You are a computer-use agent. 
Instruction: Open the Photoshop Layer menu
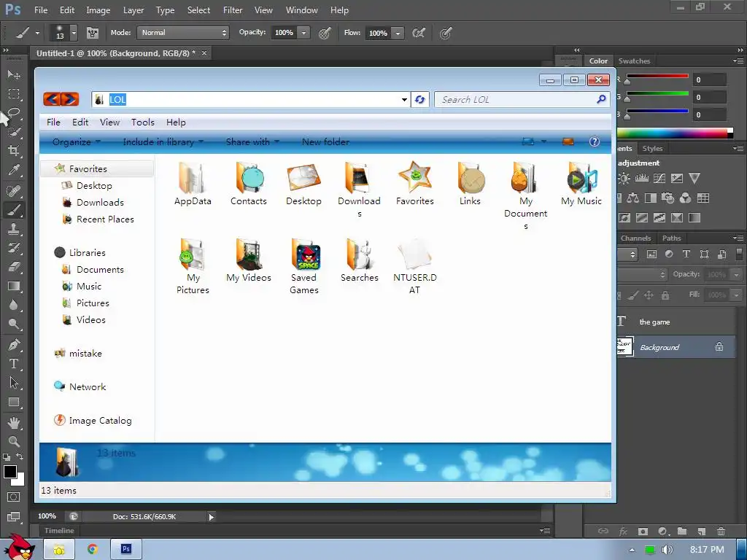(133, 10)
